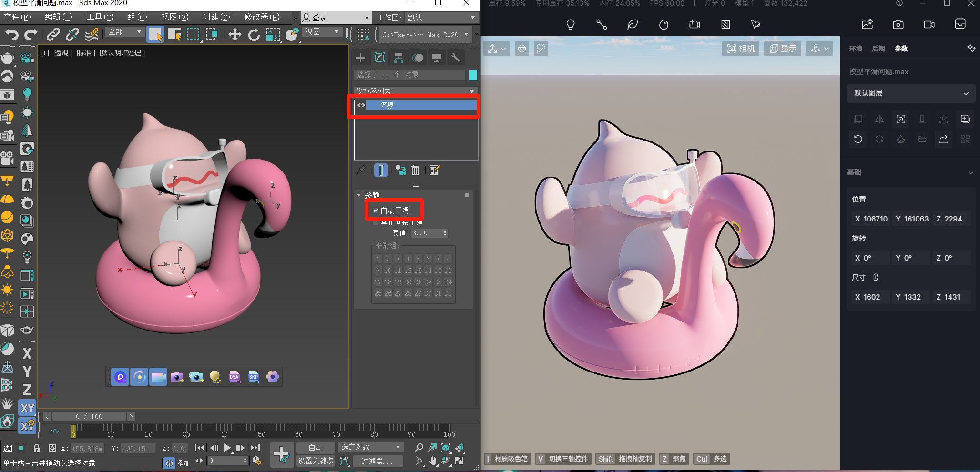Click the SKP export icon
Image resolution: width=980 pixels, height=472 pixels.
click(253, 377)
